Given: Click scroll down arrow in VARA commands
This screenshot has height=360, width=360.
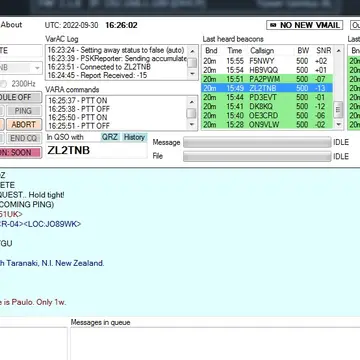Looking at the screenshot, I should pyautogui.click(x=192, y=125).
